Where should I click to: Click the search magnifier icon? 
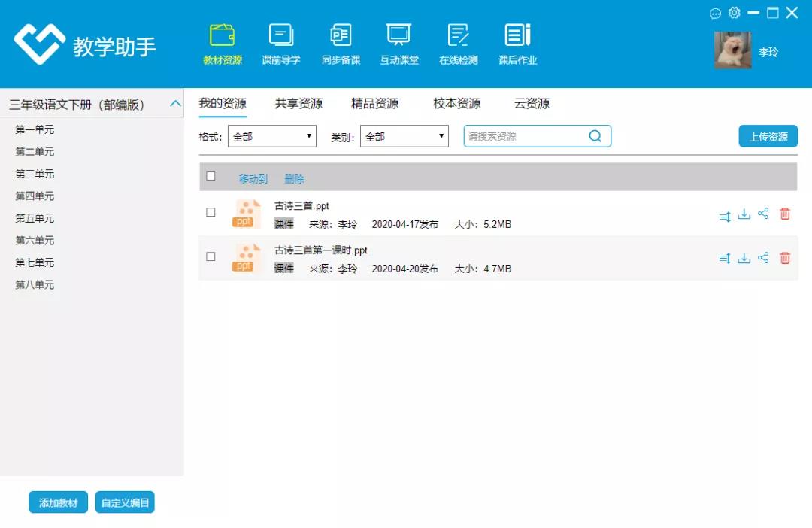pos(595,136)
